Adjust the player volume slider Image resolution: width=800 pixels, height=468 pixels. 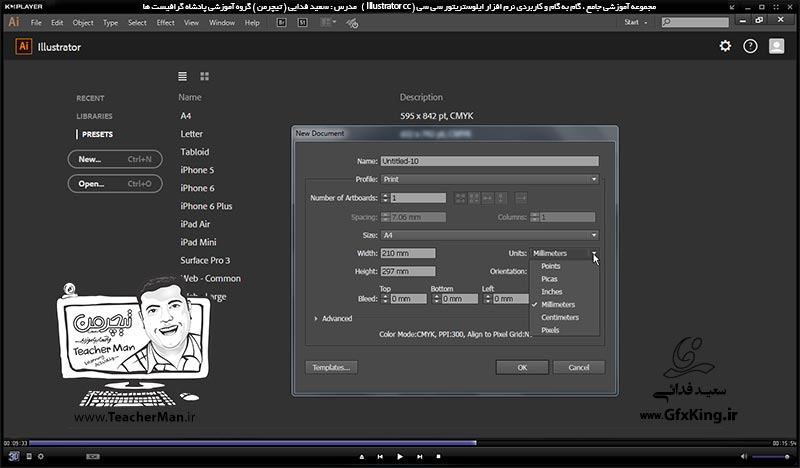pos(771,456)
